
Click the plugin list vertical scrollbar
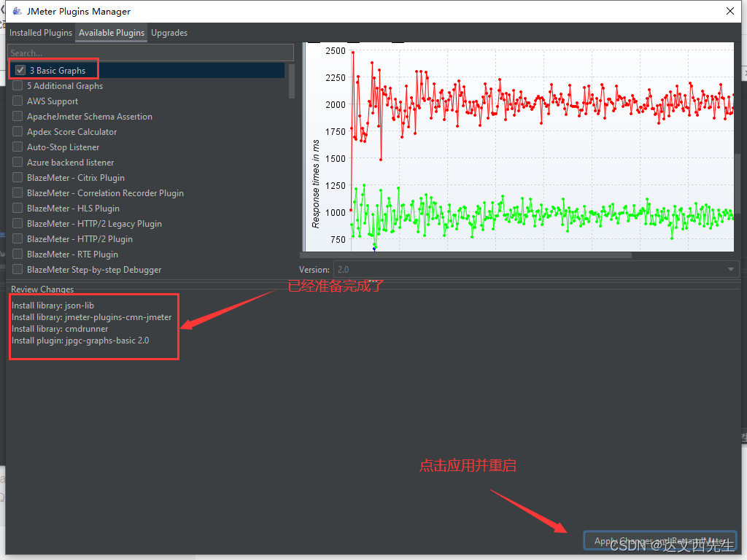click(x=292, y=81)
